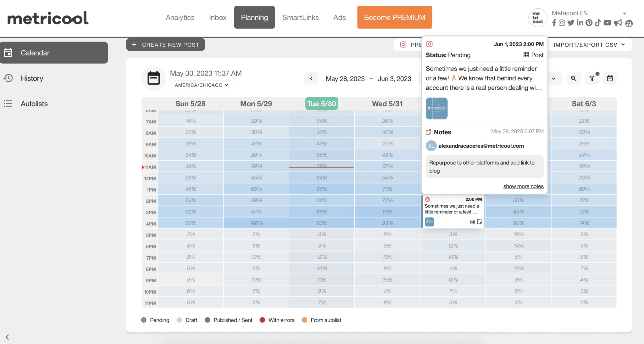Click the YouTube icon in account header
The width and height of the screenshot is (644, 344).
[x=608, y=23]
